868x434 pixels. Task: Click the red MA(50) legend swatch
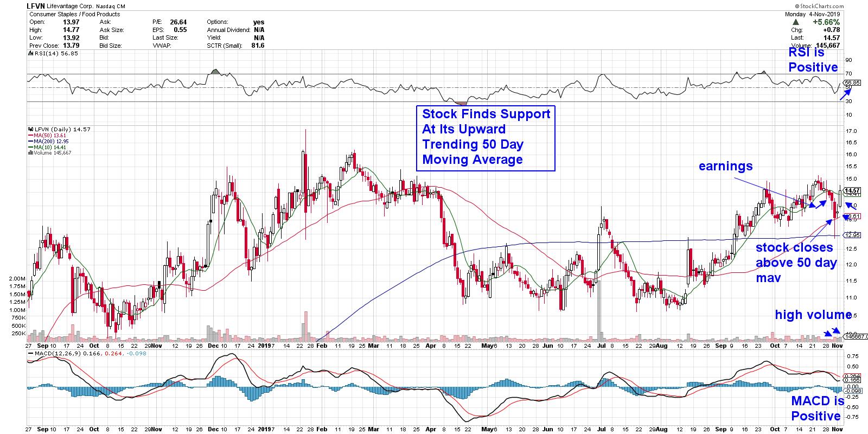point(31,136)
